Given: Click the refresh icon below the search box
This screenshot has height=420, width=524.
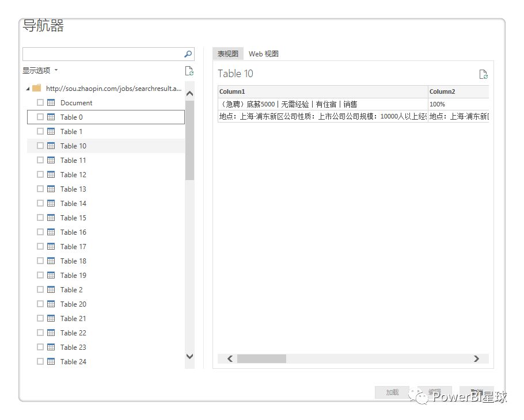Looking at the screenshot, I should (x=189, y=71).
